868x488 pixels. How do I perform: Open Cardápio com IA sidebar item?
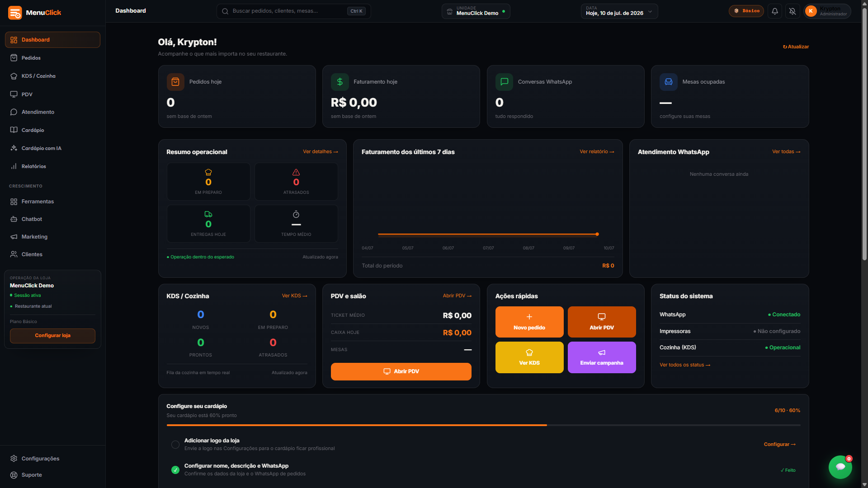coord(52,148)
